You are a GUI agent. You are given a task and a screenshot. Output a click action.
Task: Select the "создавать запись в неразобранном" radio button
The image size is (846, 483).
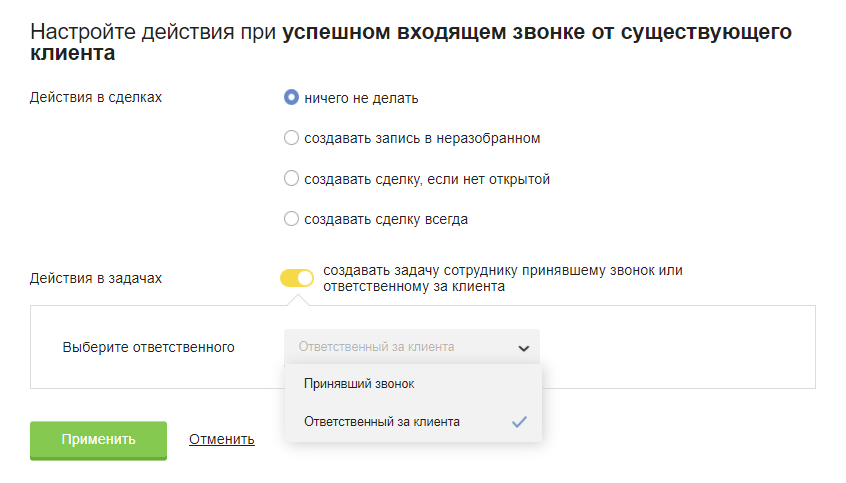[x=291, y=138]
